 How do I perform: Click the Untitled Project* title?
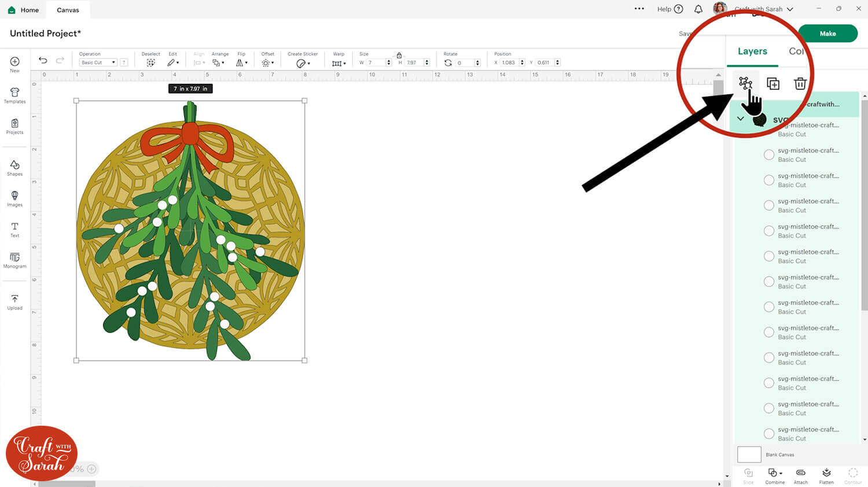pyautogui.click(x=45, y=34)
